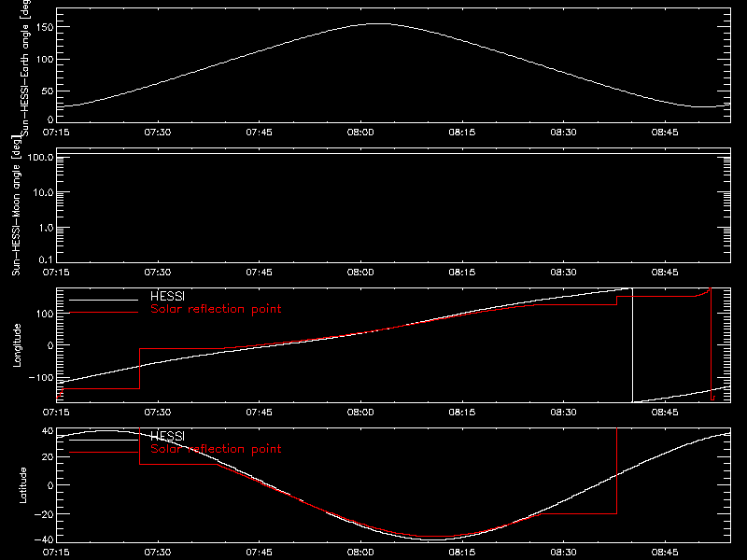Click the 150 tick on Earth angle axis
The image size is (747, 560).
tap(45, 28)
